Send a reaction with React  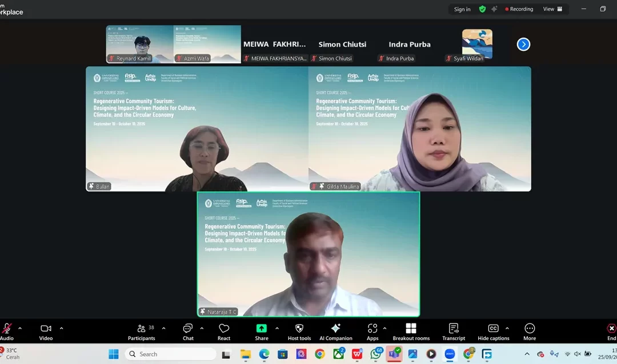[x=223, y=331]
